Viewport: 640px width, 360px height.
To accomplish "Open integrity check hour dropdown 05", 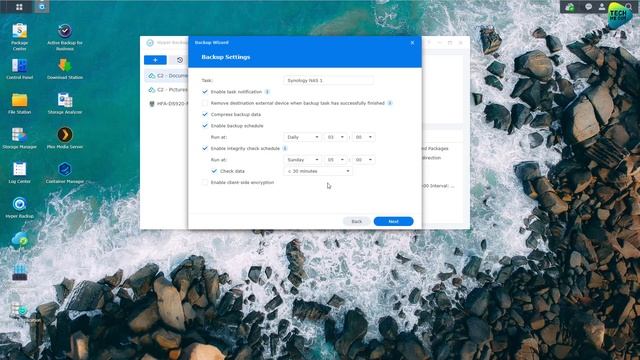I will pos(336,160).
